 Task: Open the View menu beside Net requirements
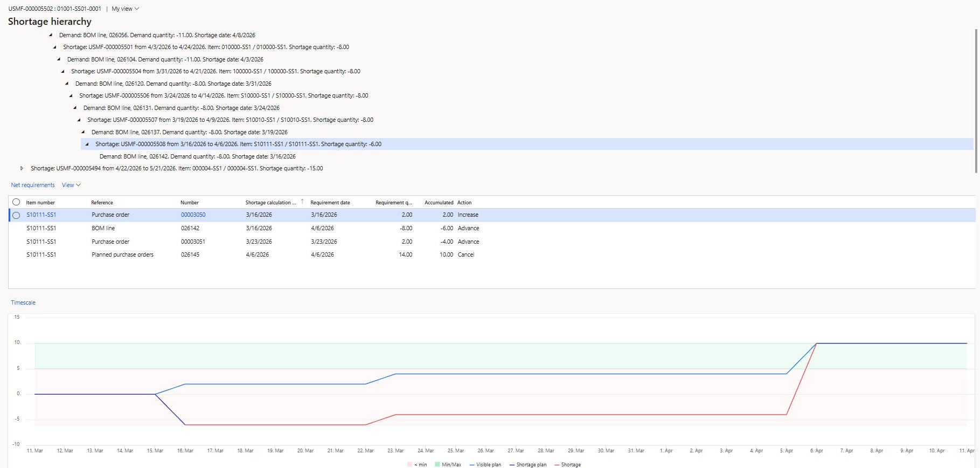[71, 185]
